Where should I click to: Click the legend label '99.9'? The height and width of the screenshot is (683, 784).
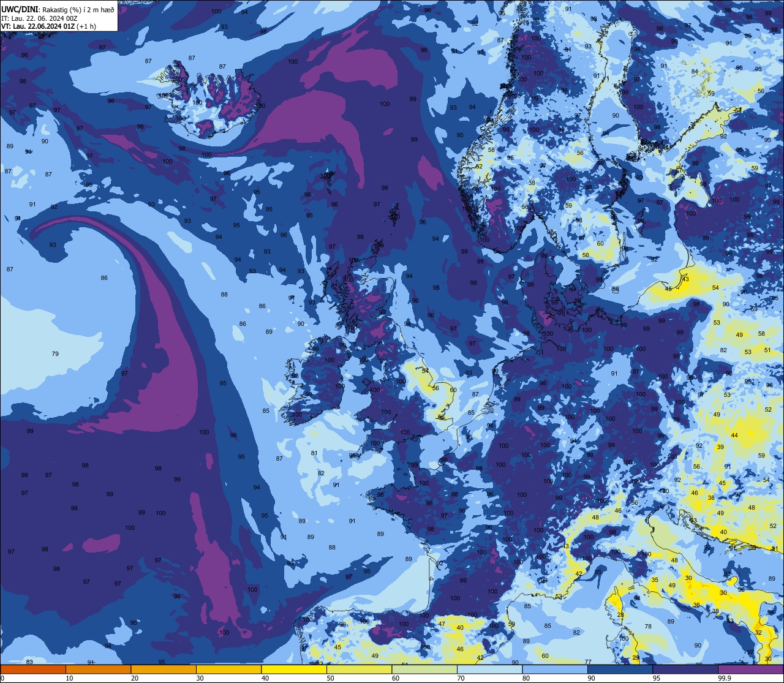tap(725, 678)
